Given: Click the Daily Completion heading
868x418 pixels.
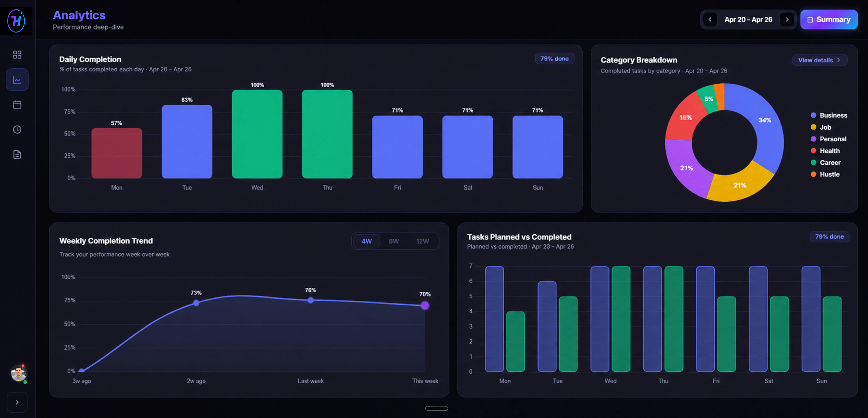Looking at the screenshot, I should [x=90, y=59].
